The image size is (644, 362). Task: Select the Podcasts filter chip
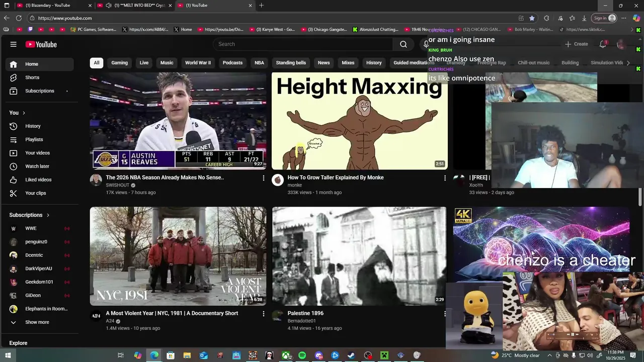coord(232,63)
